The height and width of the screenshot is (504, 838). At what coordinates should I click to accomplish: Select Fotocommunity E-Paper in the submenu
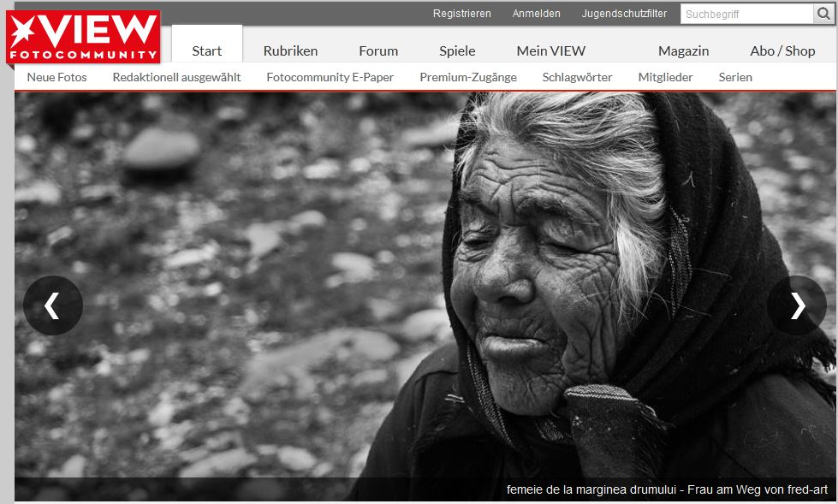click(x=330, y=77)
